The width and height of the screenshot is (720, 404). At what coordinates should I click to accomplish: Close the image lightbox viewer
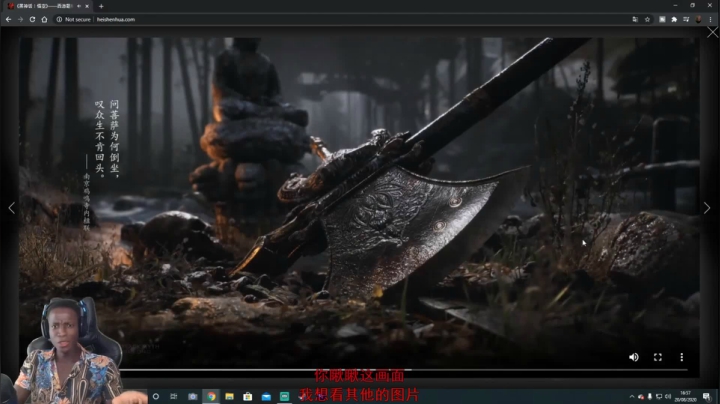pos(712,32)
